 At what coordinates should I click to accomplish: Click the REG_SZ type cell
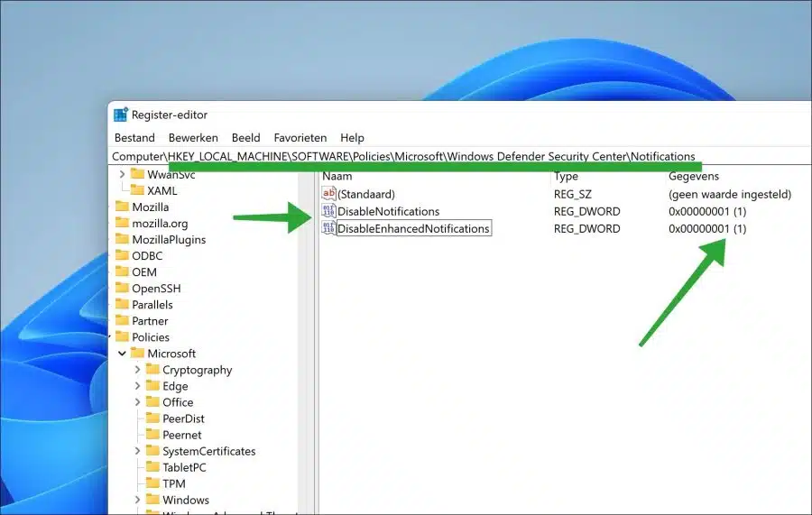[573, 194]
